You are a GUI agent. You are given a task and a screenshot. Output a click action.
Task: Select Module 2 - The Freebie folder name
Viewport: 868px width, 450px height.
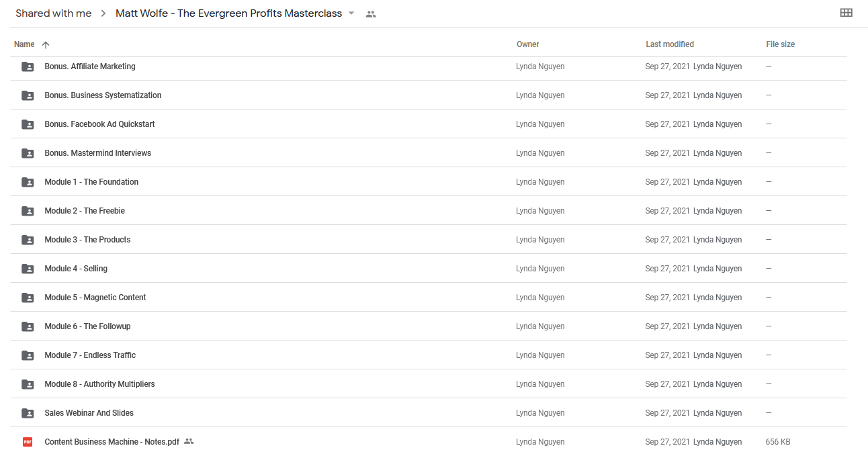click(85, 211)
